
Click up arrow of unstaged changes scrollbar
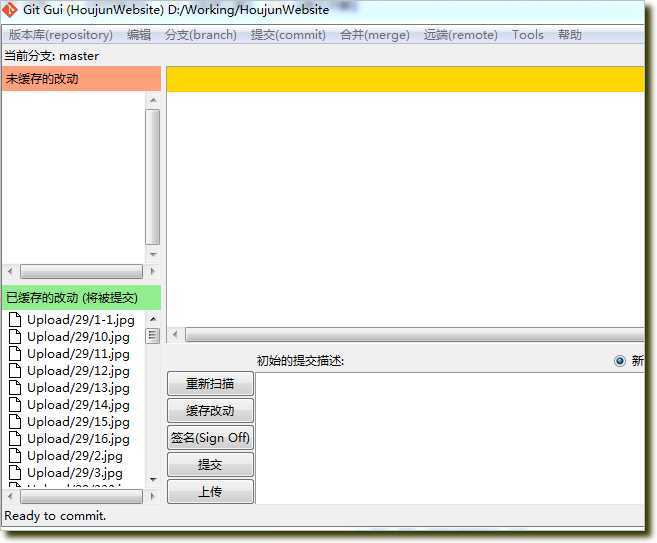tap(153, 100)
